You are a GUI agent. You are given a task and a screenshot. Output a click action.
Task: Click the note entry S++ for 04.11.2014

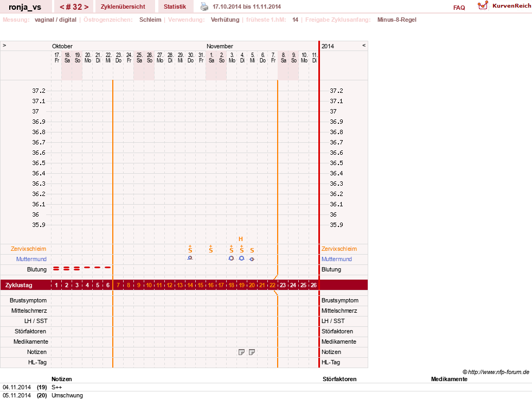pyautogui.click(x=56, y=387)
